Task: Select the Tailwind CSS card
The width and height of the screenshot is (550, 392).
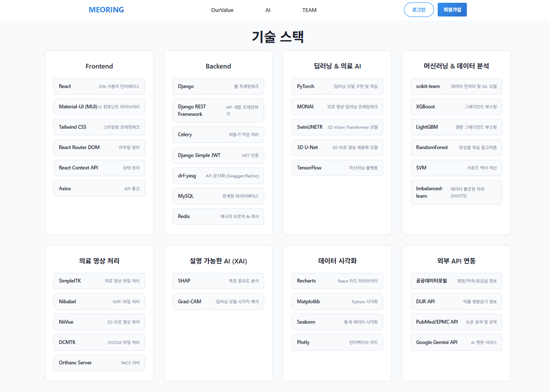Action: tap(99, 127)
